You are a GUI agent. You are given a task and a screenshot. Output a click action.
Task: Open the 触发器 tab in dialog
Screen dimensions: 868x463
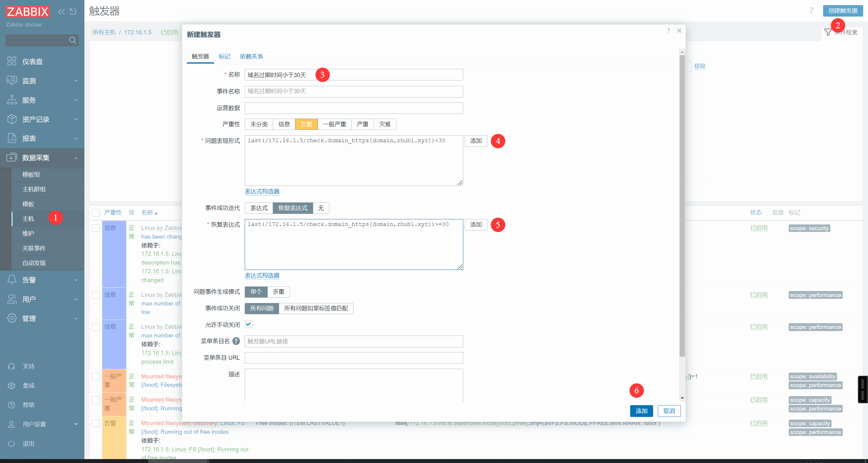200,56
